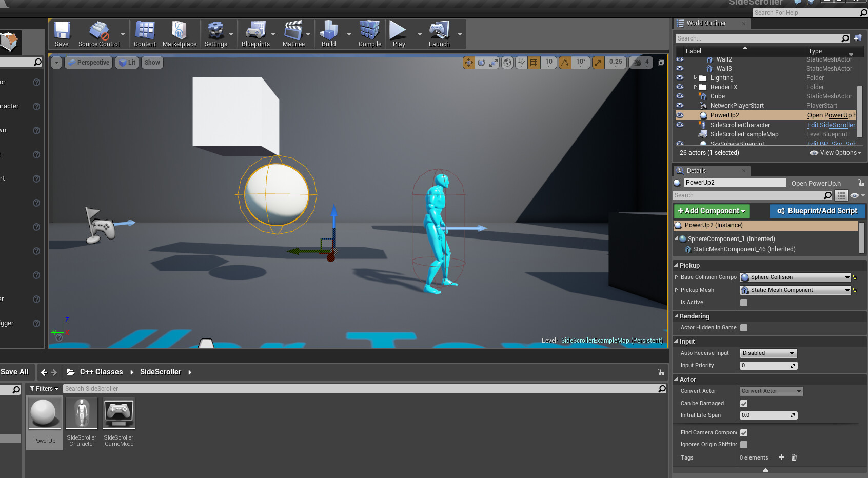Click the Edit SideScroller link
868x478 pixels.
[831, 125]
